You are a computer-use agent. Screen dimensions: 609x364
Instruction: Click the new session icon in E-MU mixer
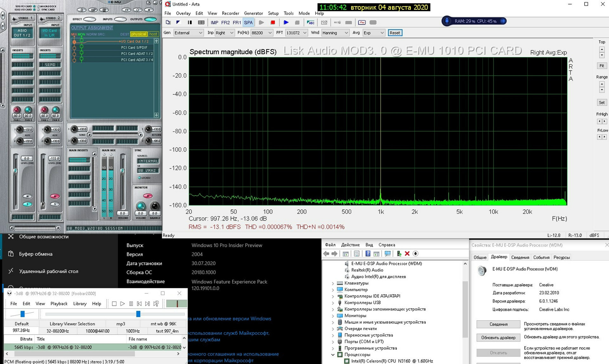(x=82, y=10)
